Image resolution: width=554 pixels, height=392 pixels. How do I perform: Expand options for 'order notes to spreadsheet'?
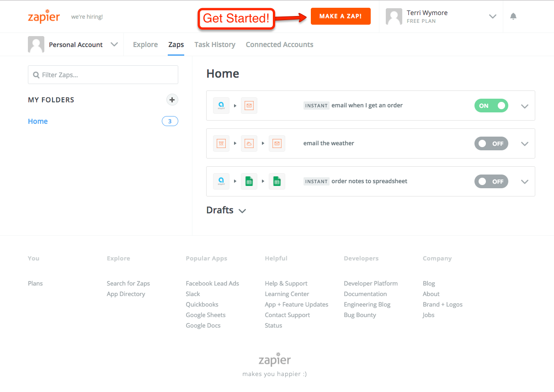click(525, 182)
